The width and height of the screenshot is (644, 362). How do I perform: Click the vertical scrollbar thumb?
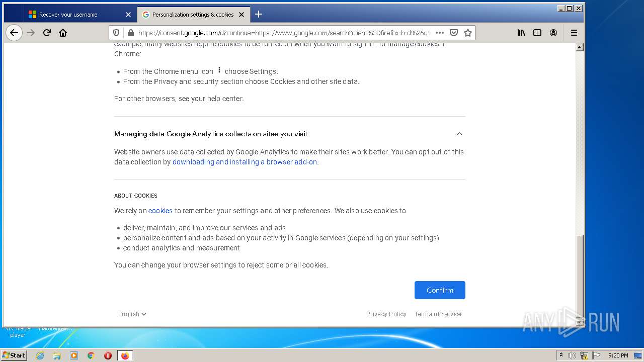(x=579, y=276)
